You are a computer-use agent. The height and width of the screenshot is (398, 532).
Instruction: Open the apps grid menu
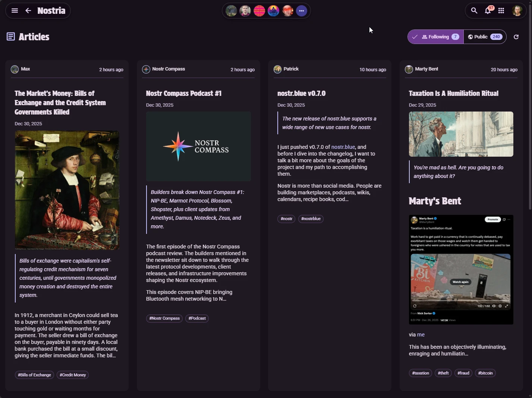click(501, 10)
